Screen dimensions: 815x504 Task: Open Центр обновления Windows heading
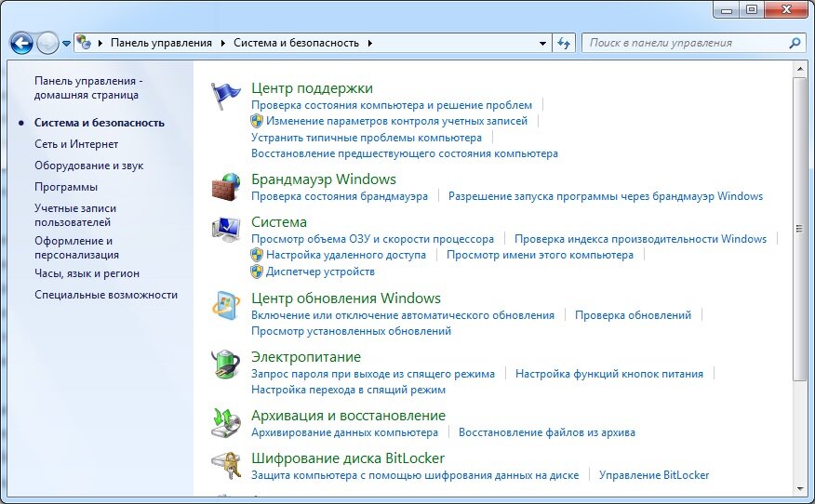(346, 298)
